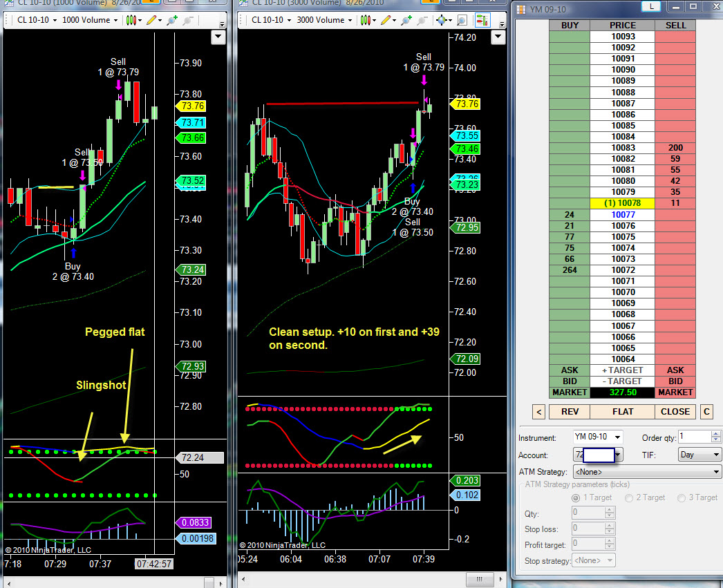Open CL 10-10 instrument dropdown in 1000 Volume chart
Image resolution: width=723 pixels, height=588 pixels.
37,20
